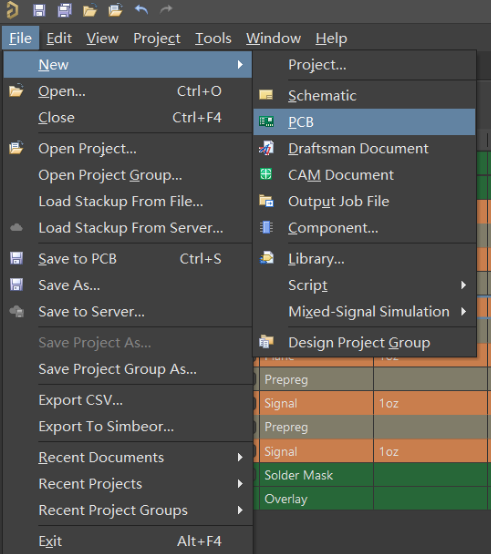Click the Solder Mask layer row
The image size is (491, 554).
pos(373,475)
